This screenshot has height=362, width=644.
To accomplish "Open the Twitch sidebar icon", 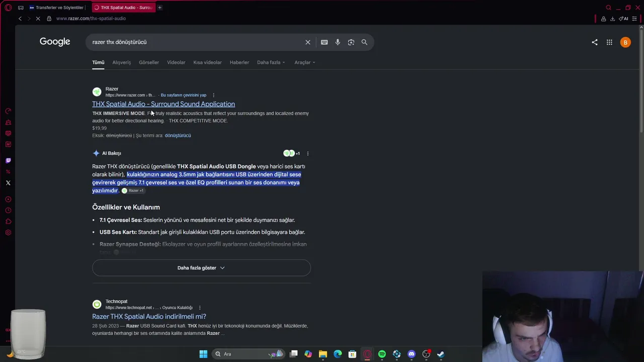I will 8,161.
